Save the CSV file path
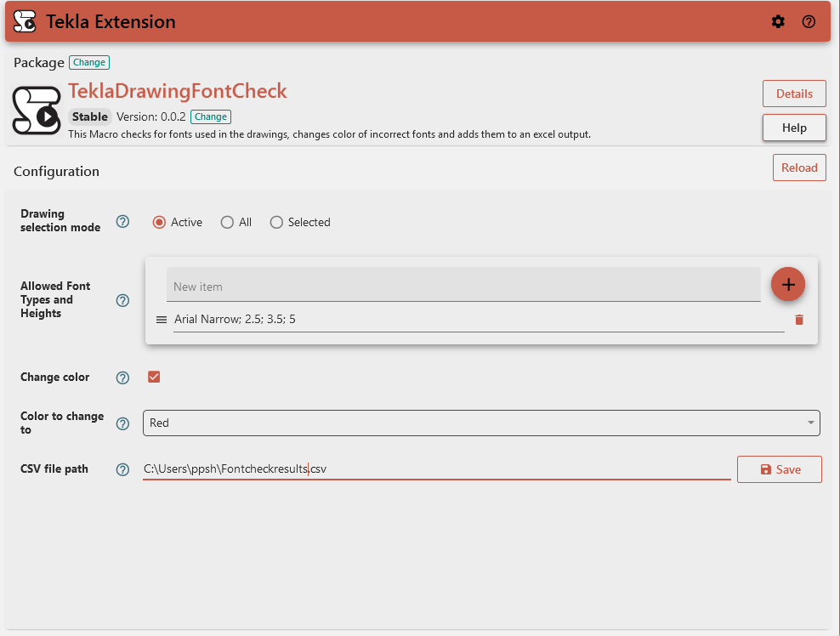Screen dimensions: 840x636 pyautogui.click(x=779, y=469)
